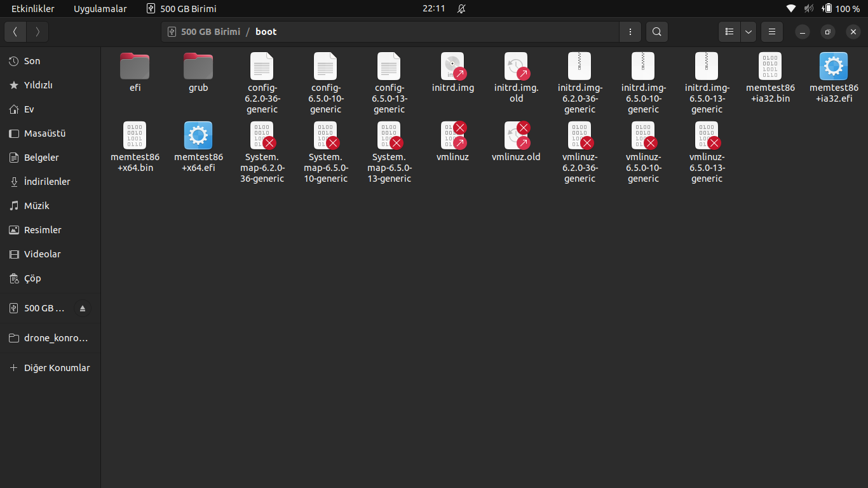Click the vmlinuz.old file icon
Image resolution: width=868 pixels, height=488 pixels.
(x=516, y=135)
